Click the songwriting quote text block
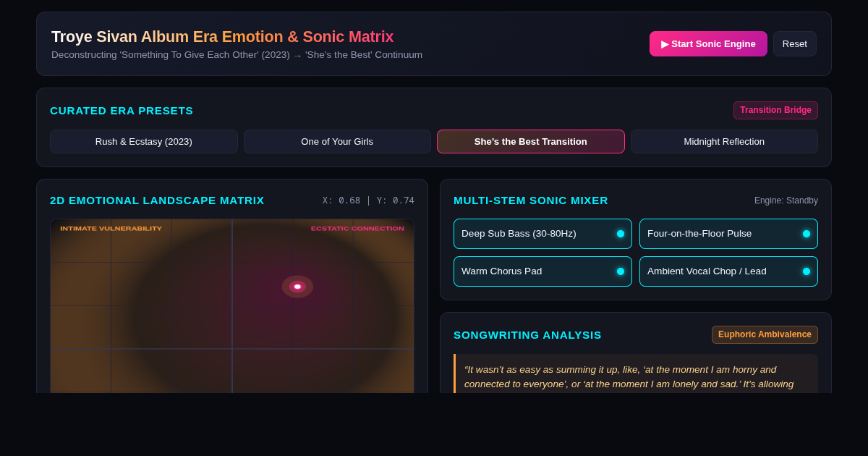This screenshot has height=456, width=868. pos(636,374)
